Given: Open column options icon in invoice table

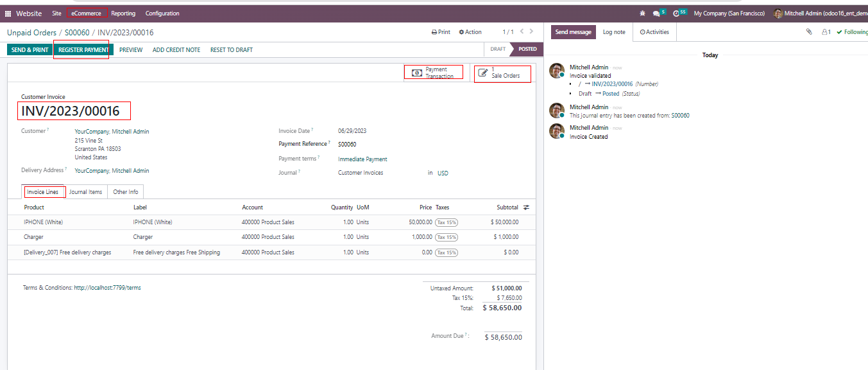Looking at the screenshot, I should (x=526, y=207).
